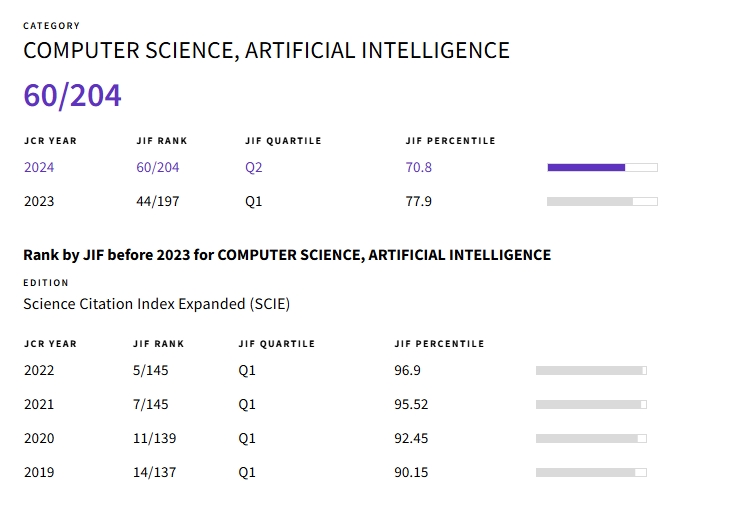Click the 5/145 rank for 2022
Image resolution: width=733 pixels, height=508 pixels.
click(x=150, y=370)
